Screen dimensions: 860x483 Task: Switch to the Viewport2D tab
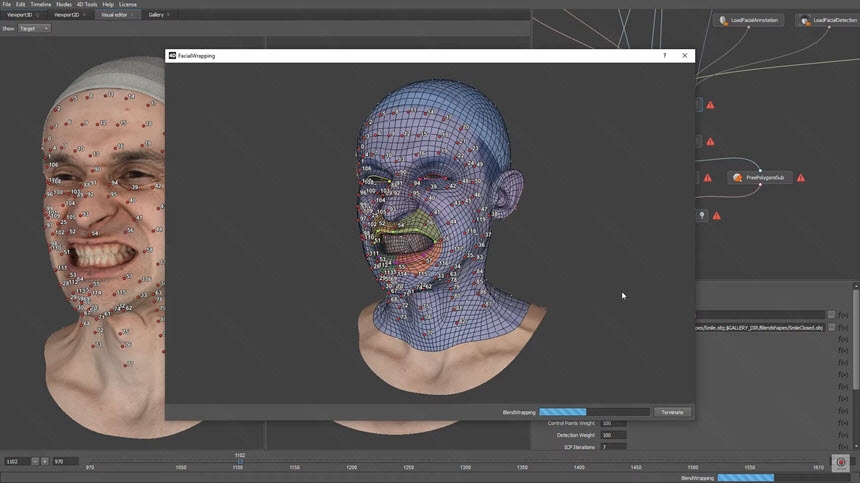pyautogui.click(x=66, y=15)
